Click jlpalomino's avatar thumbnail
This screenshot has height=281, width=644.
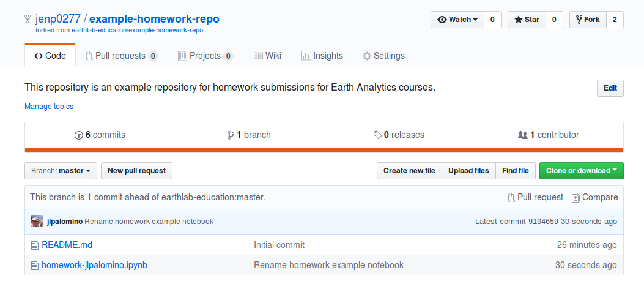click(x=37, y=222)
